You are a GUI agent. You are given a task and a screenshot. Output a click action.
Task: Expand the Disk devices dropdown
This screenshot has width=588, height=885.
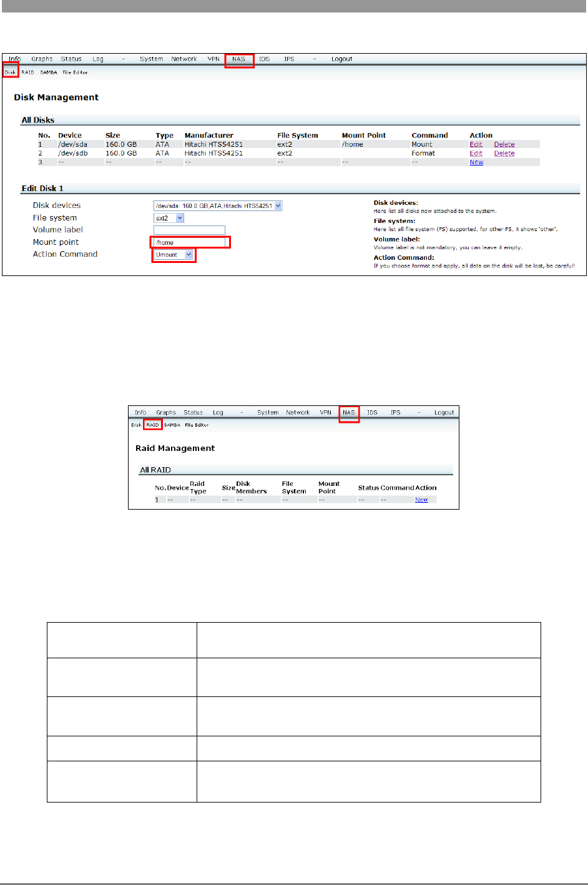[218, 206]
